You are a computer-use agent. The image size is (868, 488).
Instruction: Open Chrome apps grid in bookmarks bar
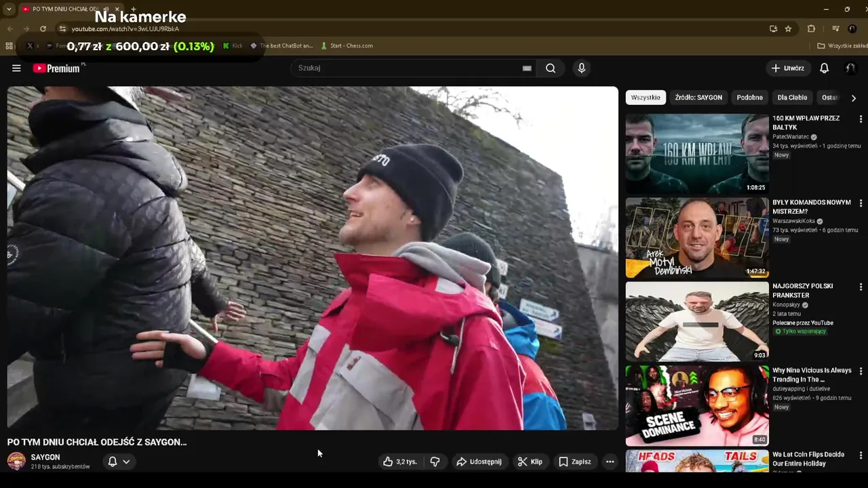click(x=9, y=45)
